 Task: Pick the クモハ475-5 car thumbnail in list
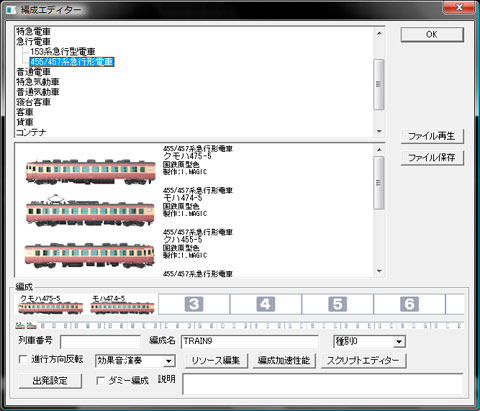[x=91, y=171]
